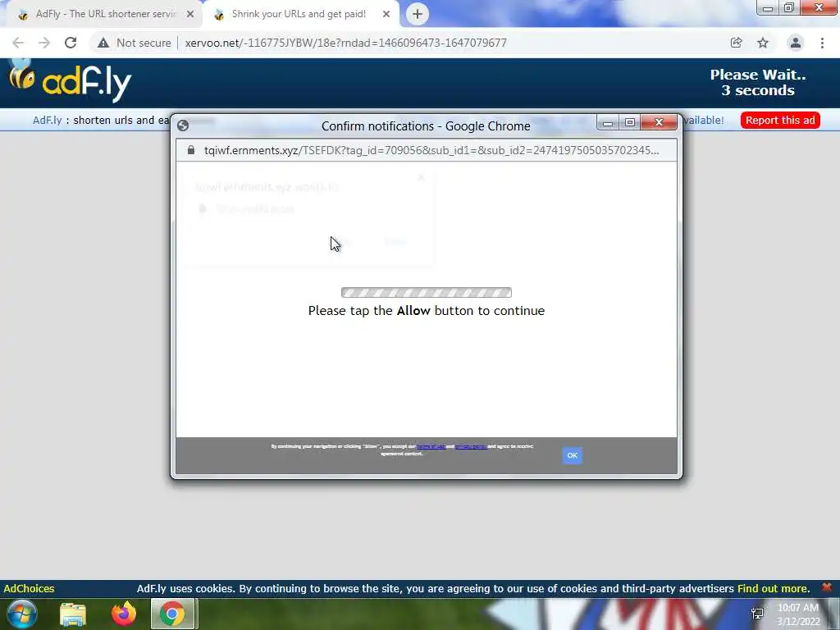The image size is (840, 630).
Task: Click the Please Wait countdown text
Action: (x=757, y=83)
